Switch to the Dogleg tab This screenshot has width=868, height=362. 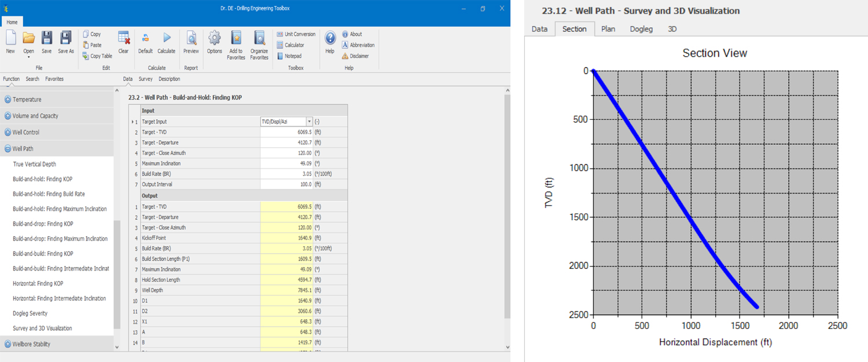641,29
